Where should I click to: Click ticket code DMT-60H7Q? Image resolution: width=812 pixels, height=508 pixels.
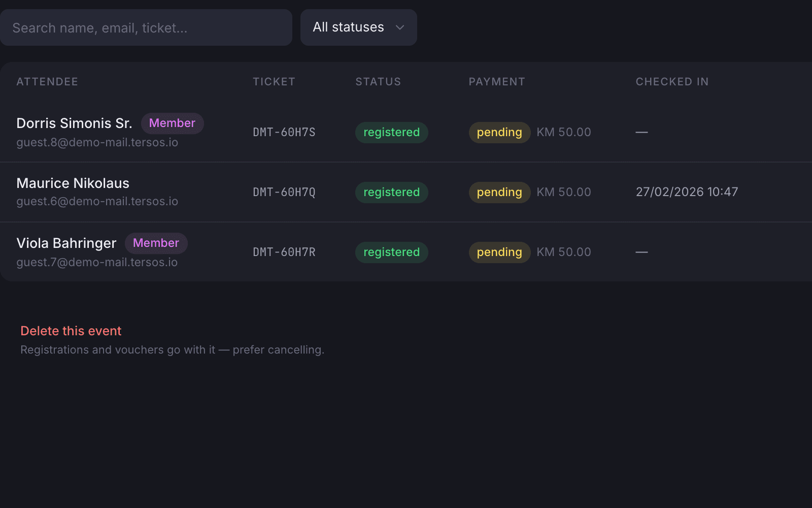pos(284,192)
